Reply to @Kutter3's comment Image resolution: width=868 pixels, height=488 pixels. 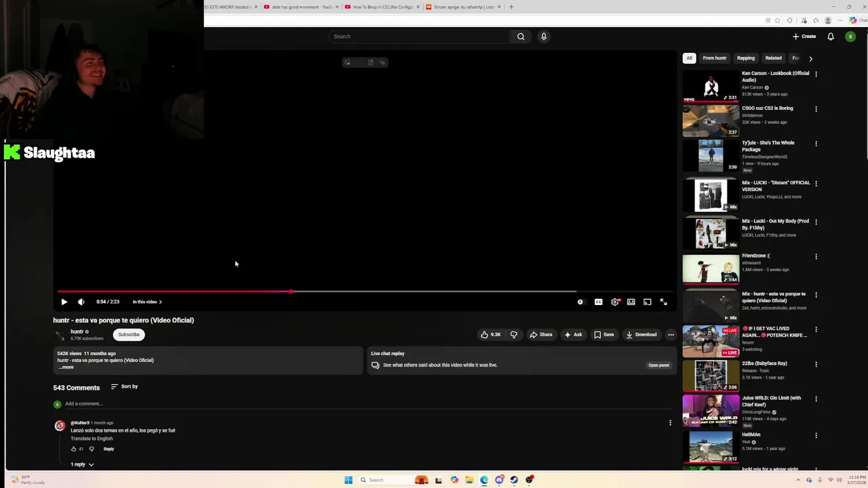click(108, 449)
